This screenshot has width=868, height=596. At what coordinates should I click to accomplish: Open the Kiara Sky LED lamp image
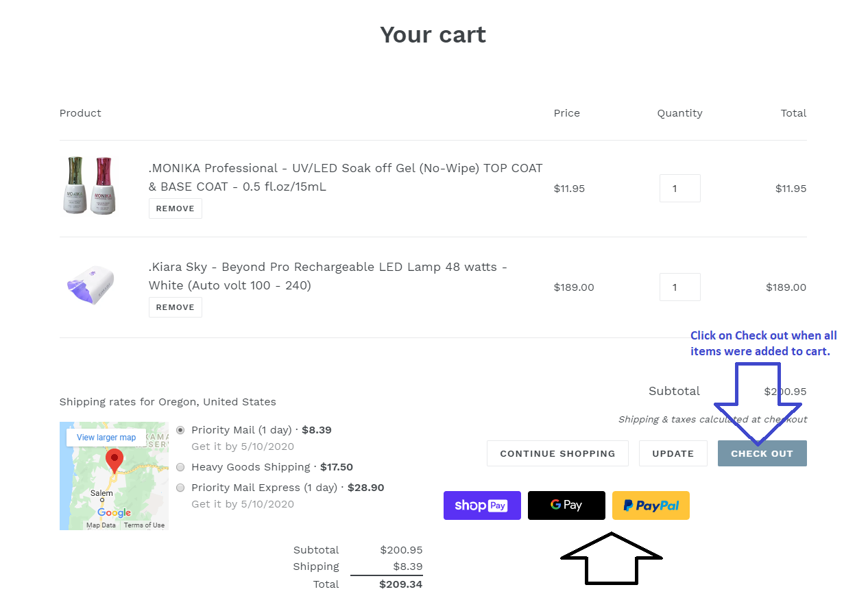pyautogui.click(x=90, y=285)
